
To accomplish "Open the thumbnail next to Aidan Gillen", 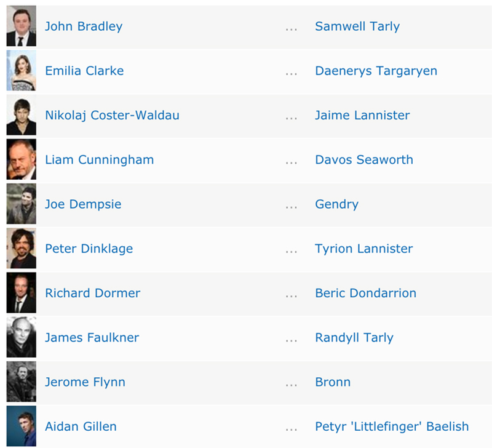I will click(21, 426).
